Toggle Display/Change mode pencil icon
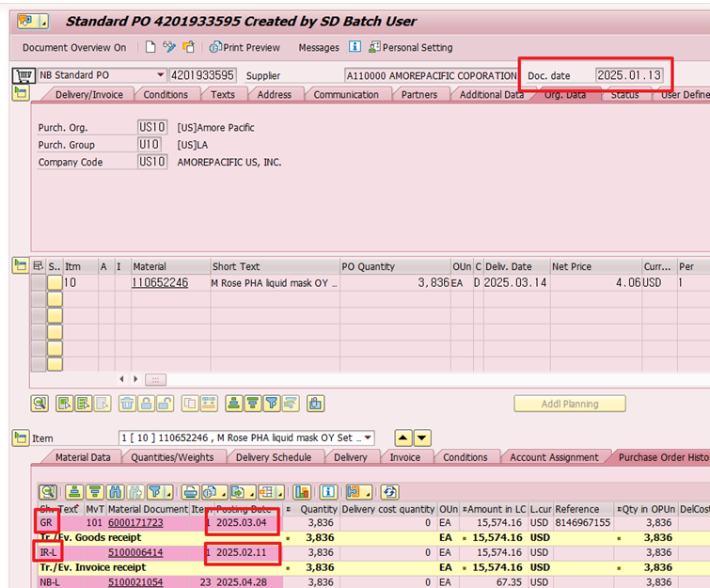 pyautogui.click(x=169, y=47)
